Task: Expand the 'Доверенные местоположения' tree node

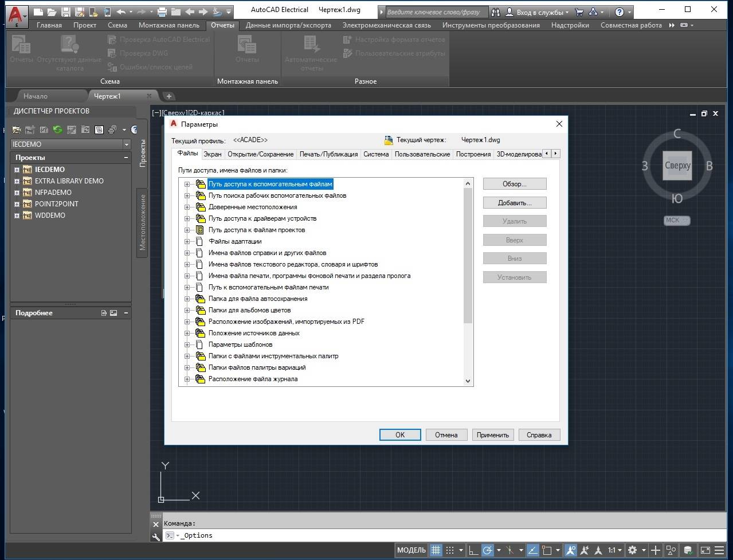Action: point(187,207)
